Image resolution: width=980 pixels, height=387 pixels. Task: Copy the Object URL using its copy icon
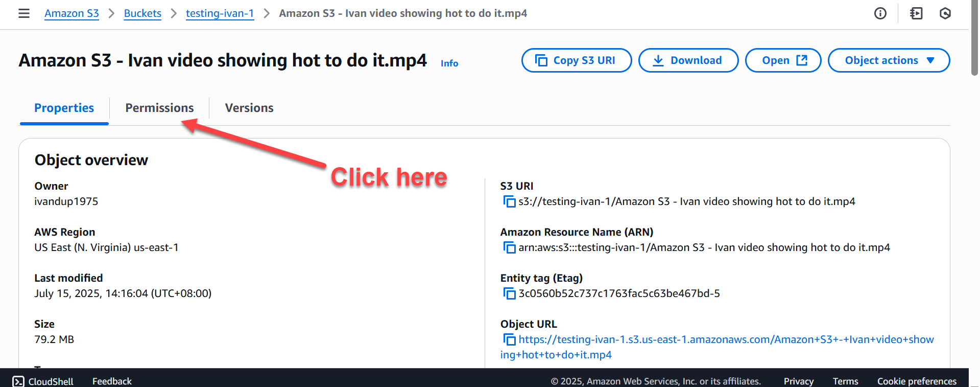coord(509,339)
